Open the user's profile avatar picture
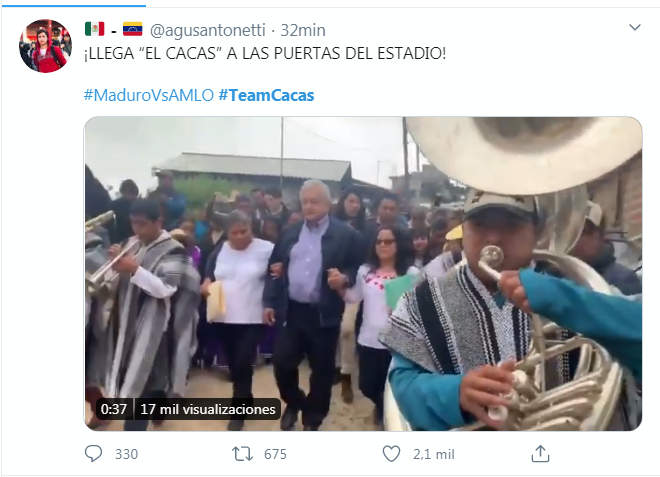This screenshot has height=477, width=660. click(x=45, y=46)
